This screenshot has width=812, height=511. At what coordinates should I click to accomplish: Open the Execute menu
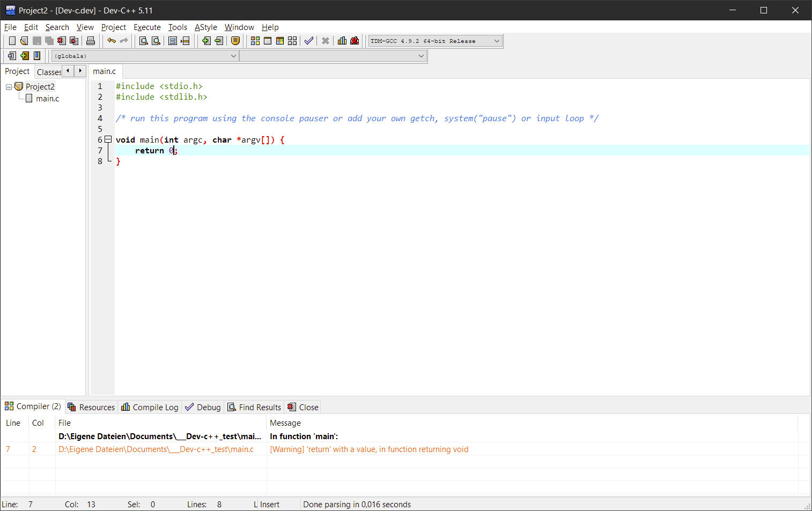(x=147, y=27)
